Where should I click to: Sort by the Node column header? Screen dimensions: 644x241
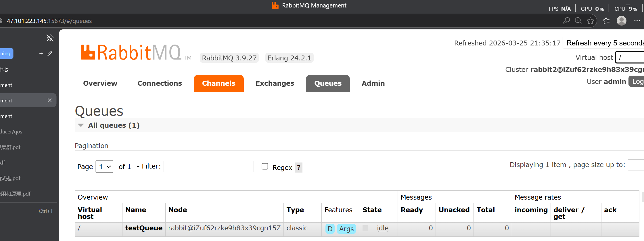[178, 210]
